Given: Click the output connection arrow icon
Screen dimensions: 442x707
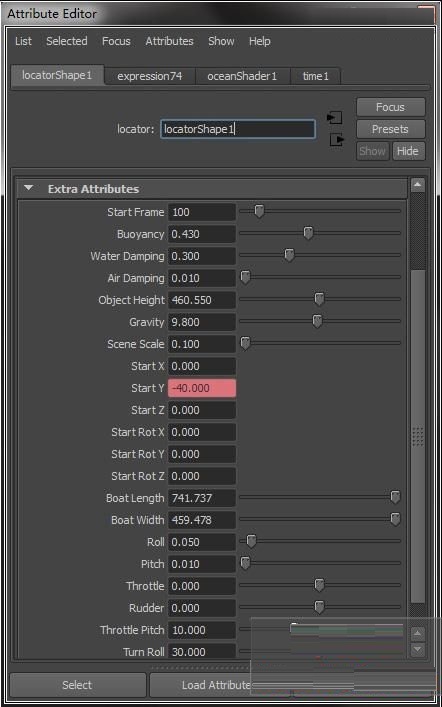Looking at the screenshot, I should tap(336, 140).
